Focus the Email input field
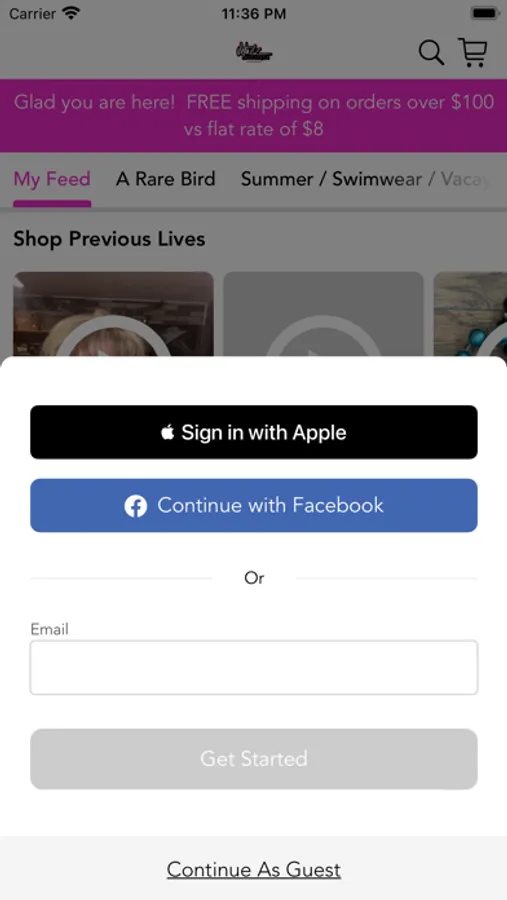 [x=254, y=668]
